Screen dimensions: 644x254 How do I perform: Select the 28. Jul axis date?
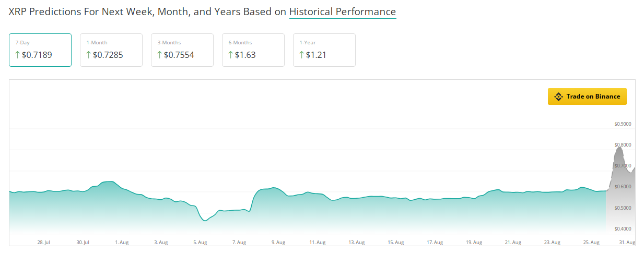click(x=44, y=243)
